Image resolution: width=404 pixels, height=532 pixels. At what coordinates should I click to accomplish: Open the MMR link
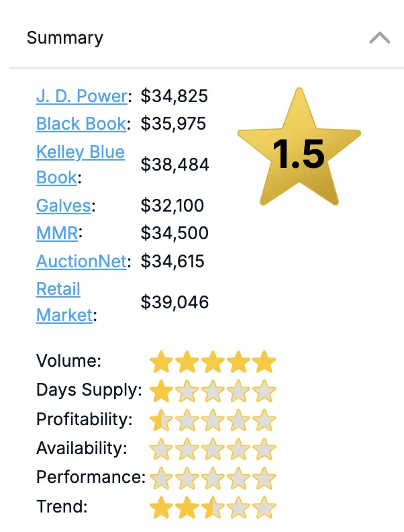[57, 233]
